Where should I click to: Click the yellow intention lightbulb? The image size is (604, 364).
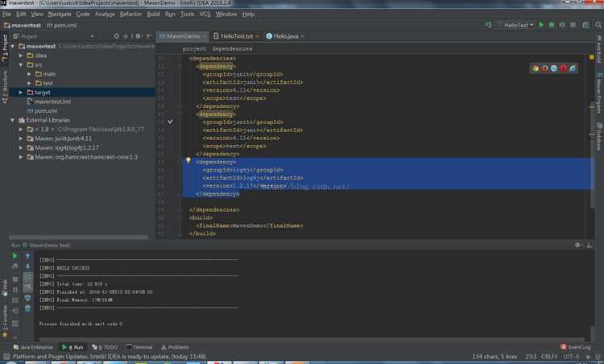pos(188,160)
